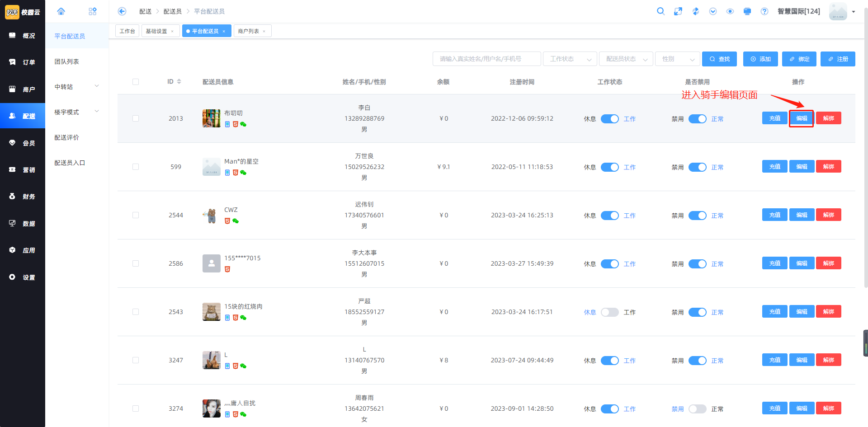868x427 pixels.
Task: Click the back arrow in the breadcrumb bar
Action: tap(122, 11)
